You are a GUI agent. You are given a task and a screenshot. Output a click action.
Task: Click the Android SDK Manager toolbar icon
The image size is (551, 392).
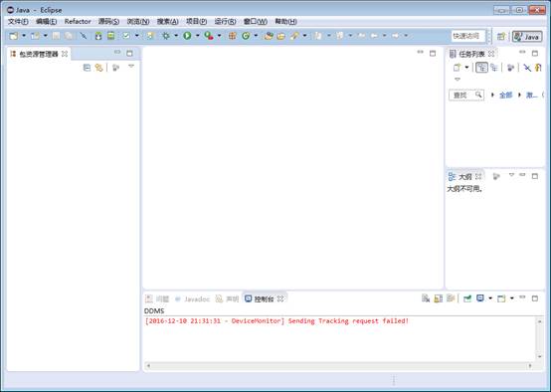(98, 36)
